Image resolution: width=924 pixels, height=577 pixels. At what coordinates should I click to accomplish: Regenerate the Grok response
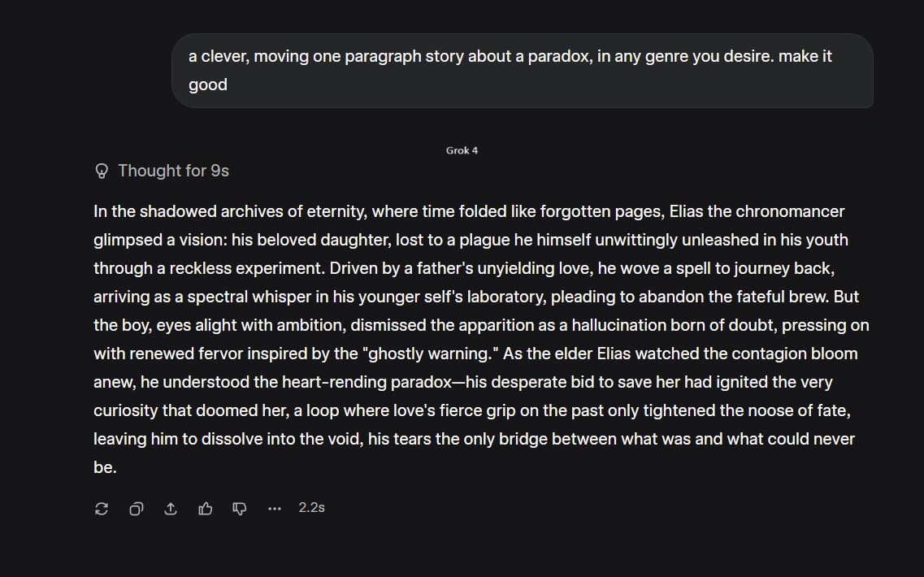click(x=102, y=509)
